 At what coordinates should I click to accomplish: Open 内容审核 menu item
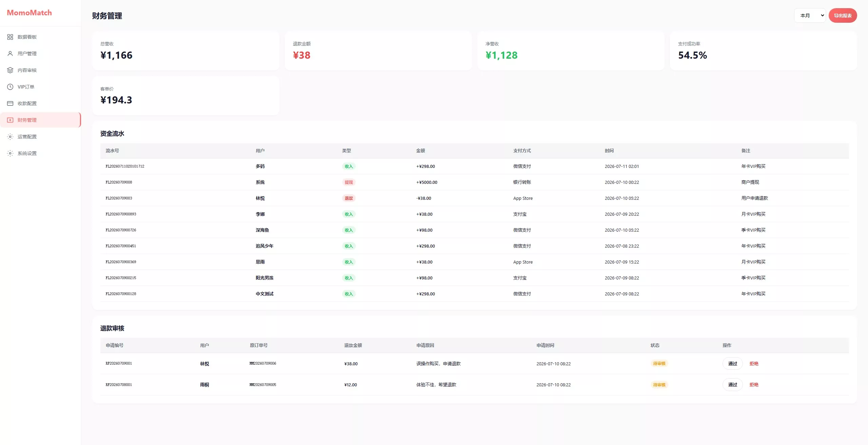coord(40,70)
